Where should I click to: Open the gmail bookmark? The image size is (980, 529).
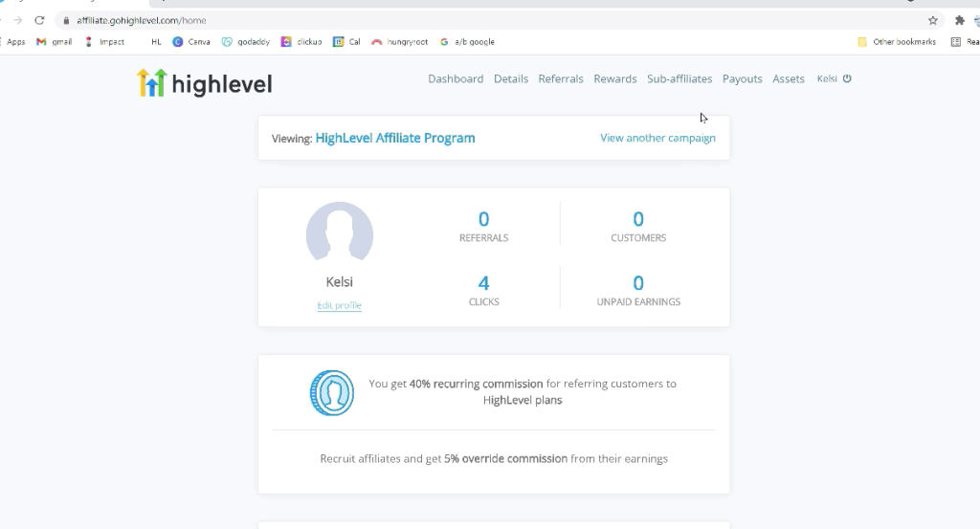[55, 42]
